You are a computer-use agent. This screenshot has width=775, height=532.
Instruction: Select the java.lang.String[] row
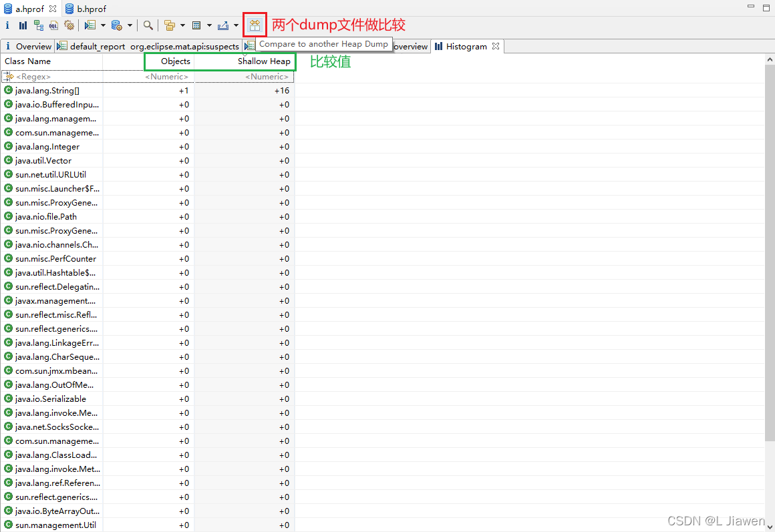coord(147,90)
